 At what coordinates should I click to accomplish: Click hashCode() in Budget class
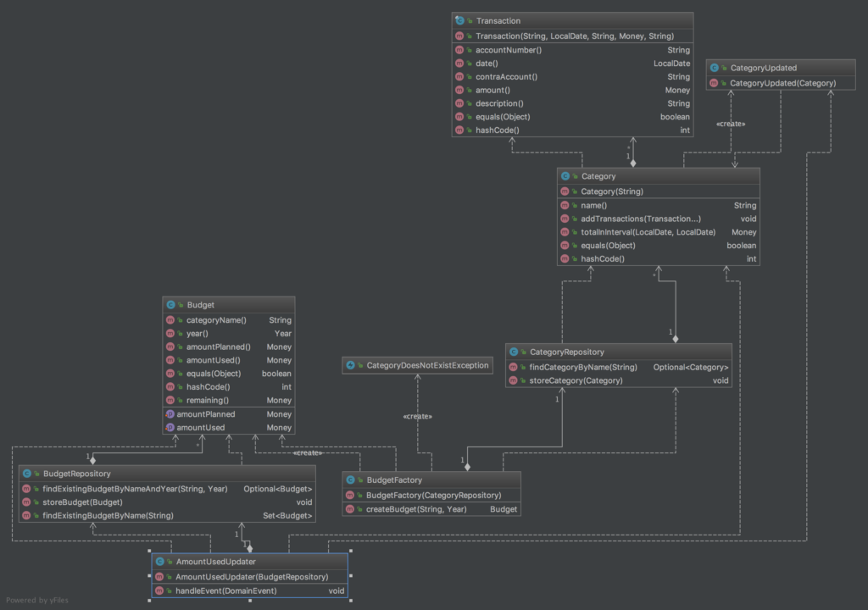pyautogui.click(x=229, y=387)
